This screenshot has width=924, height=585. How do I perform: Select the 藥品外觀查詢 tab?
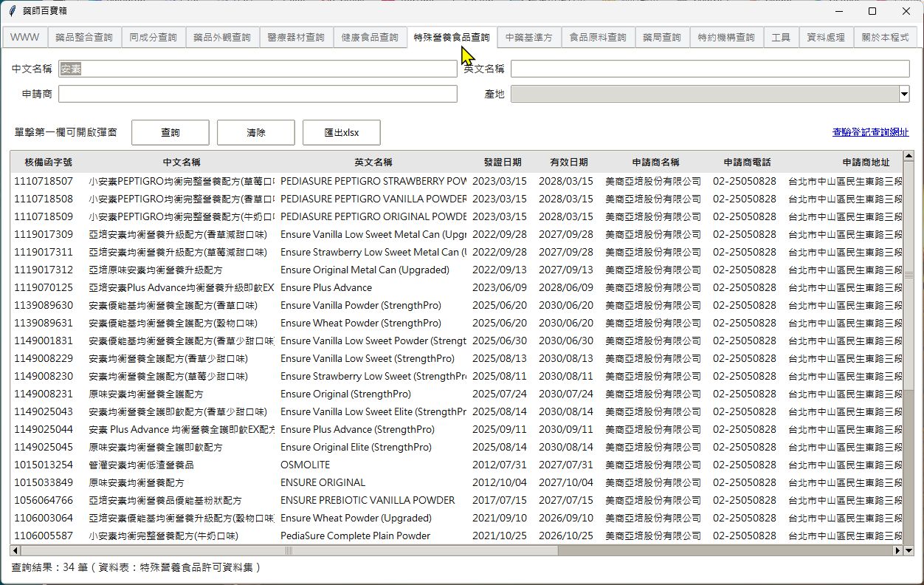[222, 37]
